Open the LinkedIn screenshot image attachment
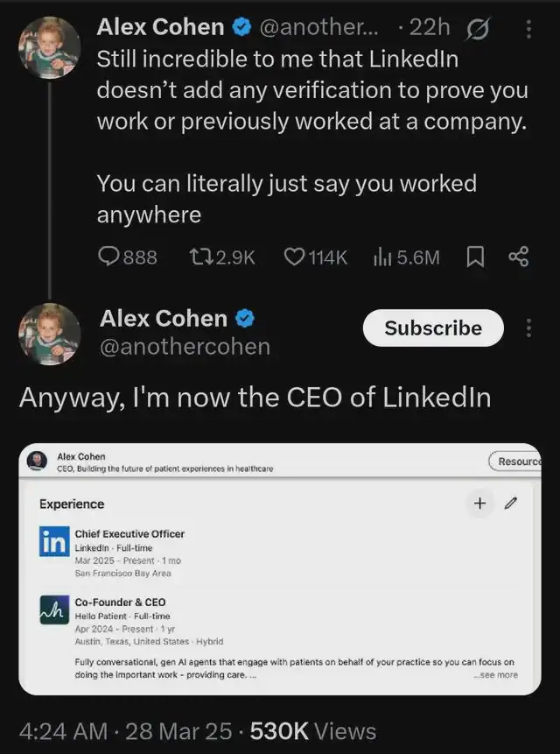560x754 pixels. pos(280,569)
